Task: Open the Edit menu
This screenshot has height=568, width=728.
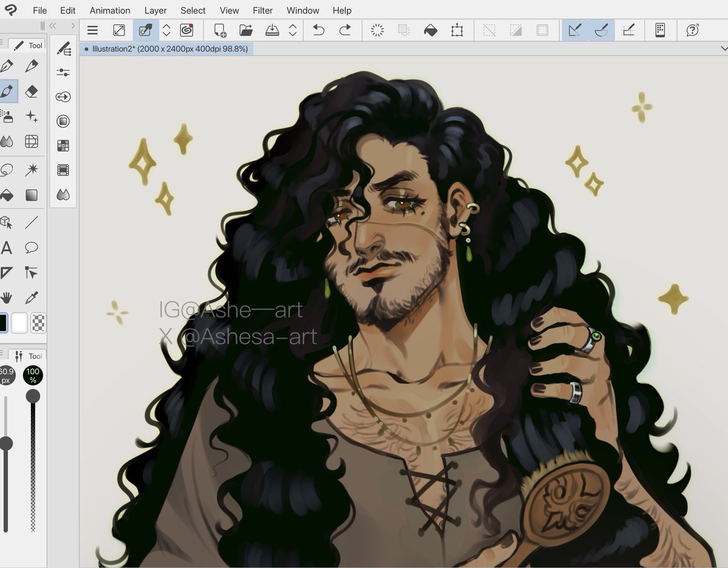Action: pos(68,10)
